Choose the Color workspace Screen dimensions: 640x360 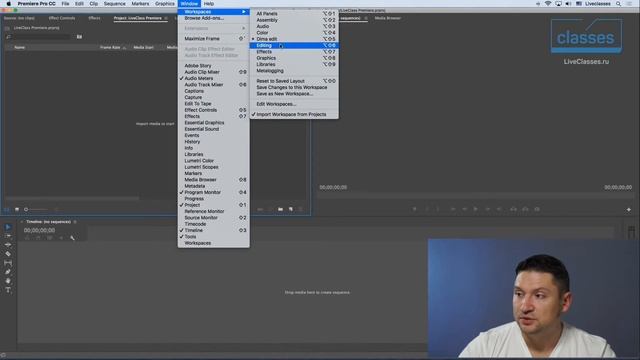click(x=294, y=33)
